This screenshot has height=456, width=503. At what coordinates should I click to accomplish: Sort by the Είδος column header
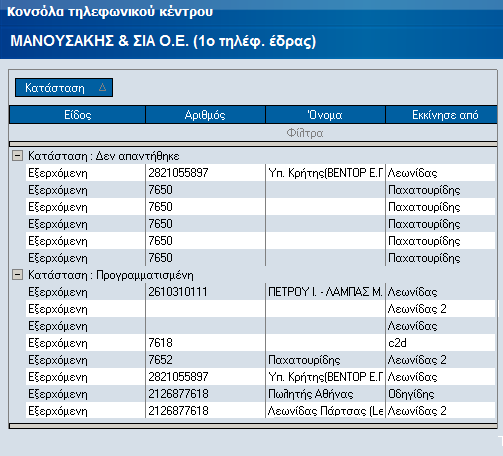click(77, 115)
